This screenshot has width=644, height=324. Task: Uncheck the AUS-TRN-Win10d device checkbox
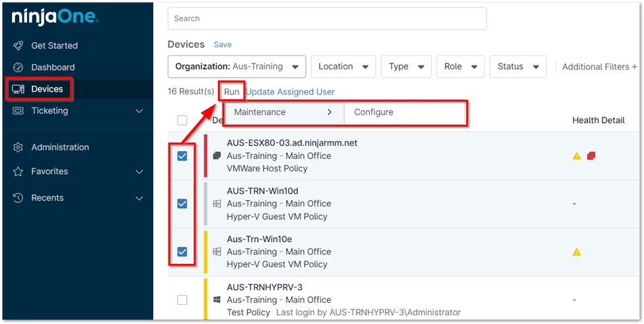[x=182, y=204]
